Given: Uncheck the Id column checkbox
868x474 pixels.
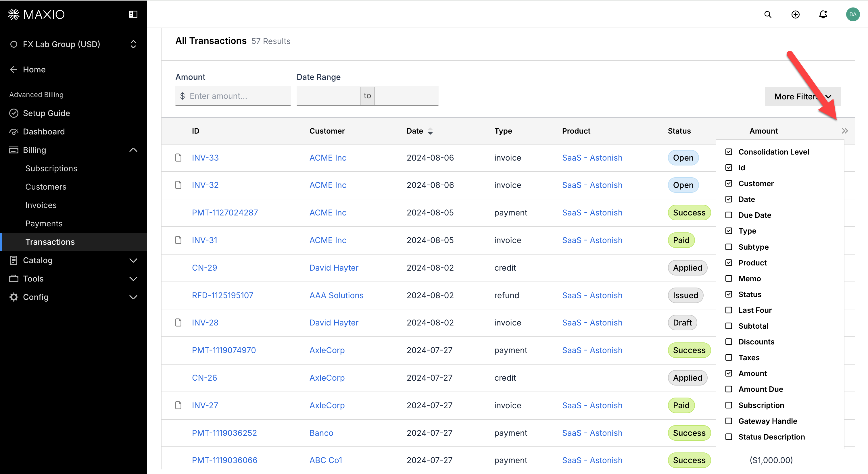Looking at the screenshot, I should point(729,168).
